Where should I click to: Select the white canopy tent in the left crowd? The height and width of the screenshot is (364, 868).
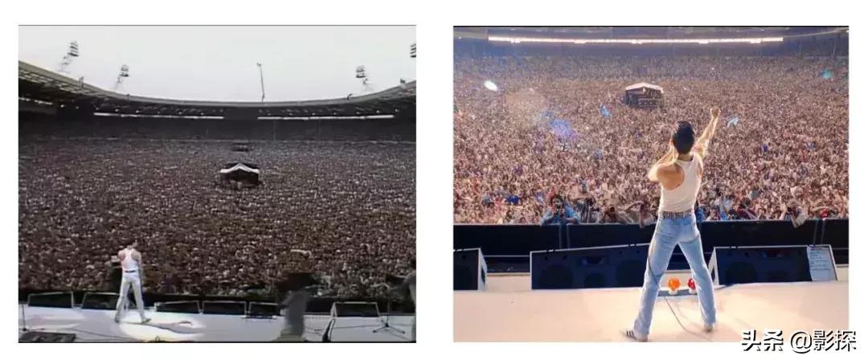240,173
